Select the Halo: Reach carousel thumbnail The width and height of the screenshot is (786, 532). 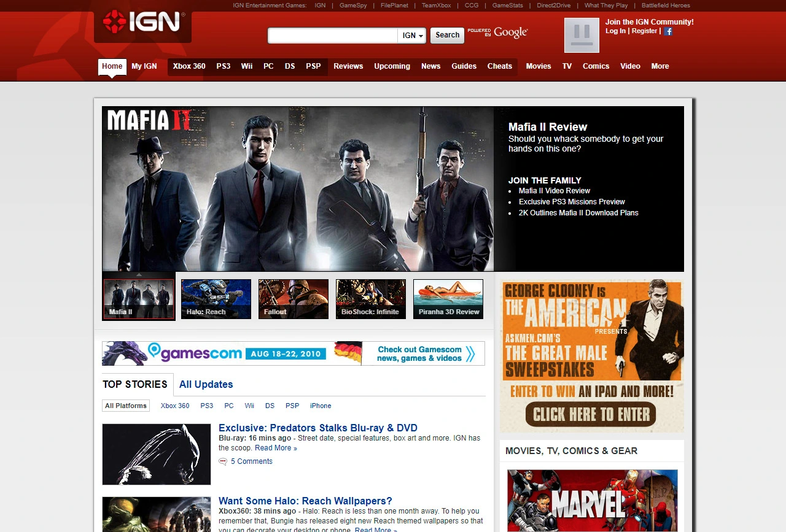pos(216,299)
